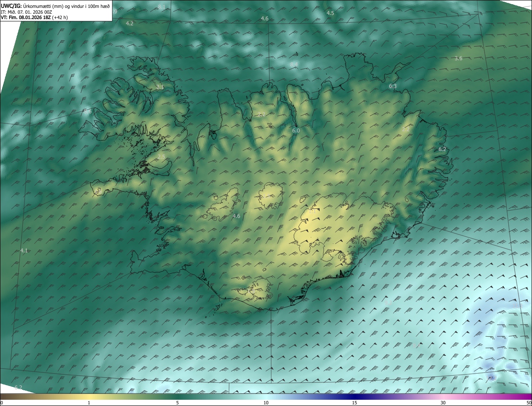Click the '50' tick label on the color scale
This screenshot has height=406, width=532.
pos(529,403)
